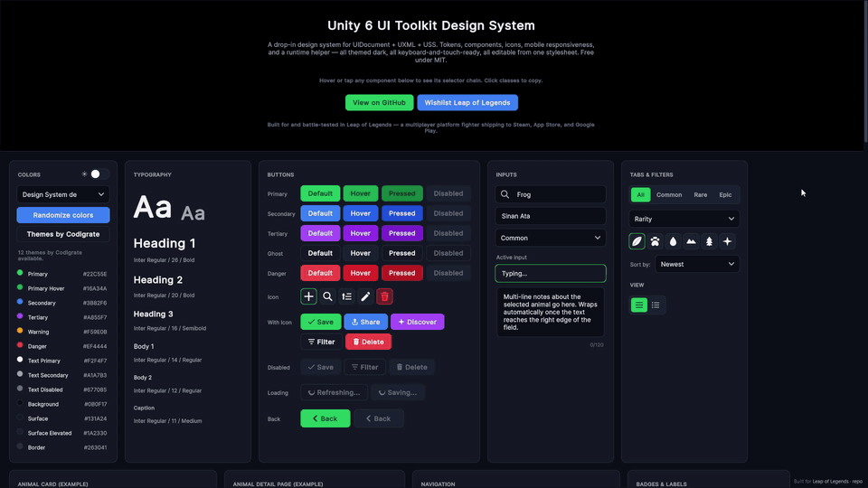Click the multi-line notes text area
Screen dimensions: 868x488
click(x=551, y=312)
